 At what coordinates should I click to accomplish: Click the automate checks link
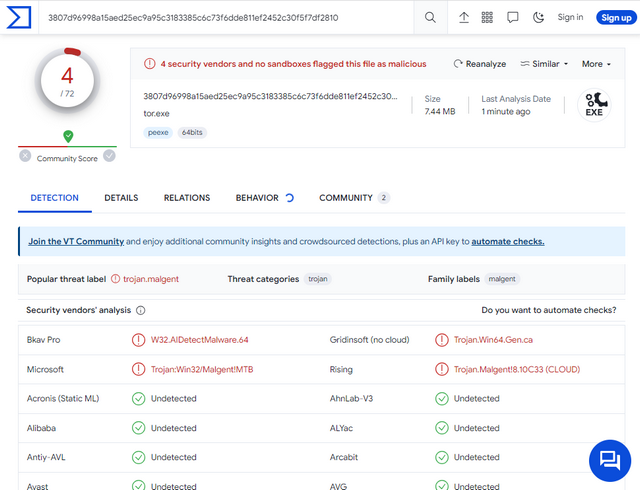(x=508, y=241)
